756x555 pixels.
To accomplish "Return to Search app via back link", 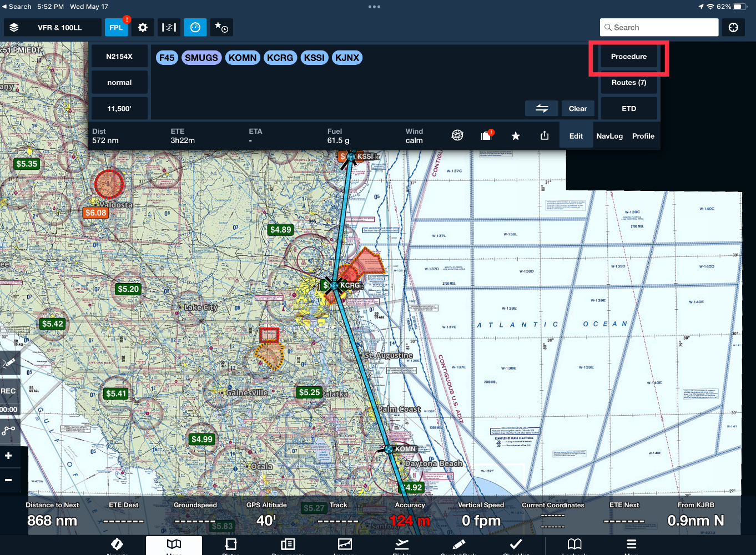I will pyautogui.click(x=17, y=7).
